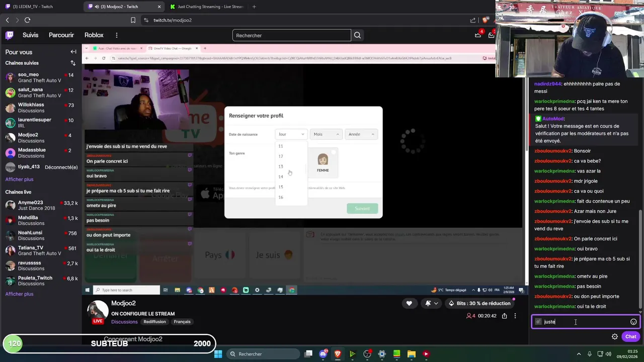Open Madassblue channel in the sidebar

pos(40,153)
